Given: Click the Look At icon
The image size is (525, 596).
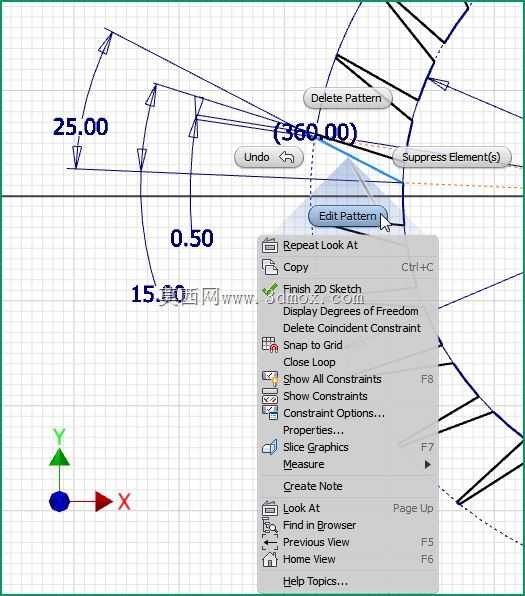Looking at the screenshot, I should [270, 508].
